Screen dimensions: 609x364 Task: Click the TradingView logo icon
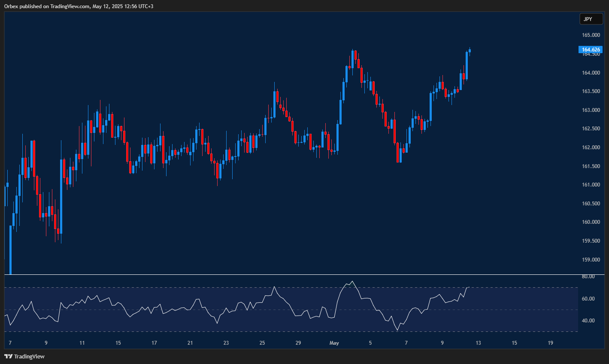[x=9, y=356]
